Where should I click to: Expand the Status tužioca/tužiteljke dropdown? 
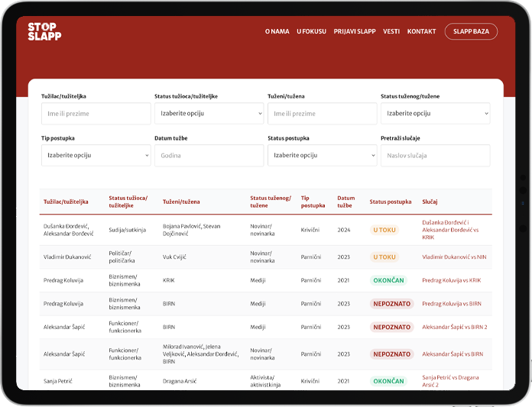(x=209, y=114)
